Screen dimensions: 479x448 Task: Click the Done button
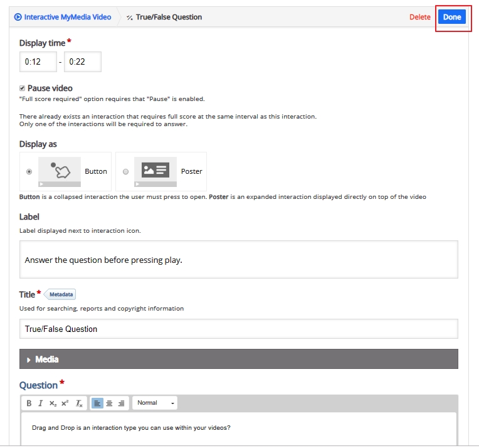pyautogui.click(x=452, y=17)
